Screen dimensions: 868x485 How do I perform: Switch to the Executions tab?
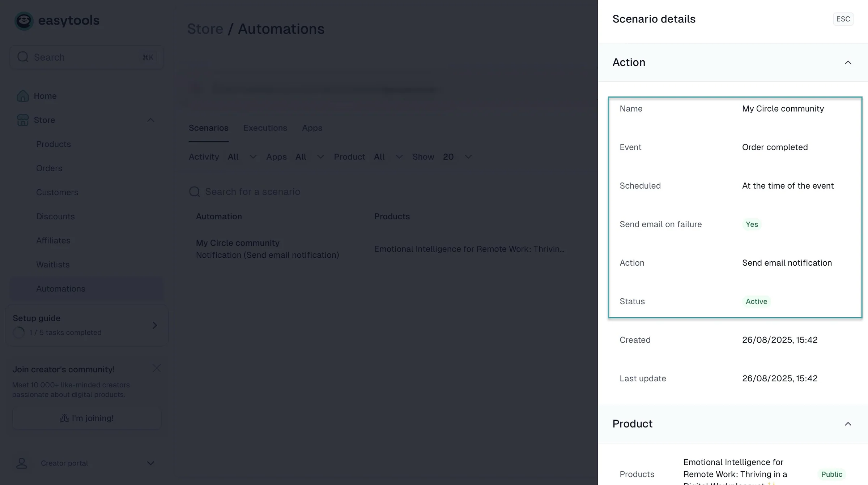pos(265,128)
